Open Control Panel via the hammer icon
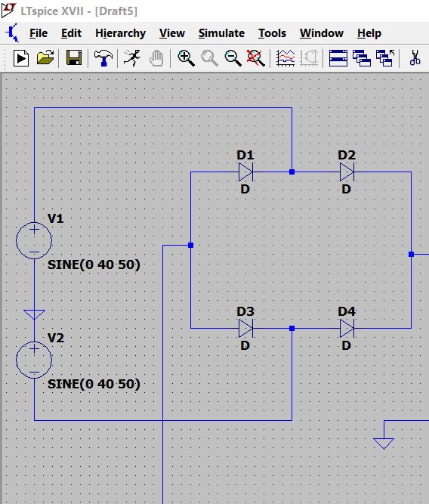The height and width of the screenshot is (504, 429). [x=103, y=58]
